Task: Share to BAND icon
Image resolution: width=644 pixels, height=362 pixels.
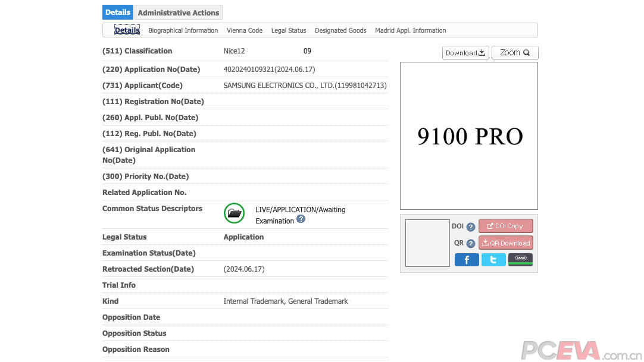Action: click(520, 260)
